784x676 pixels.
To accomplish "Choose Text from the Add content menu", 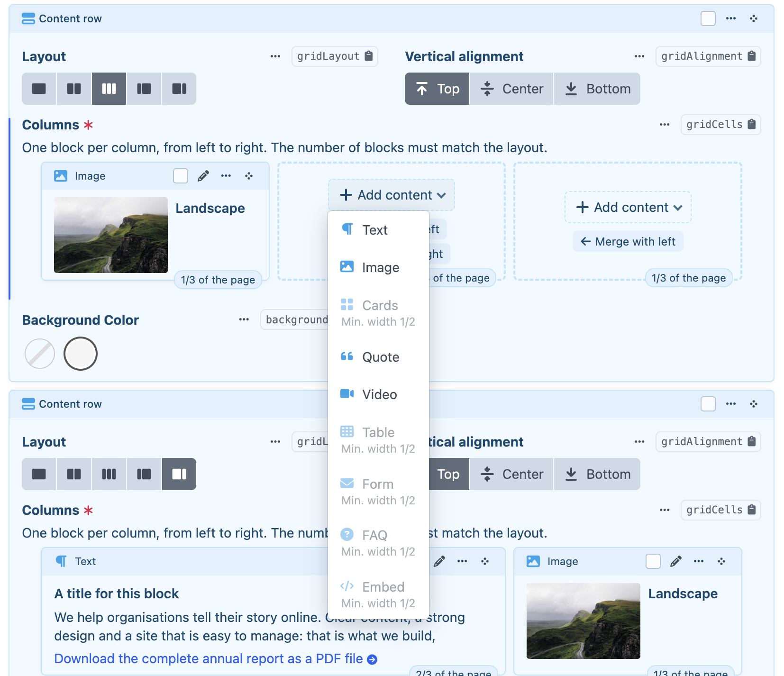I will 378,230.
